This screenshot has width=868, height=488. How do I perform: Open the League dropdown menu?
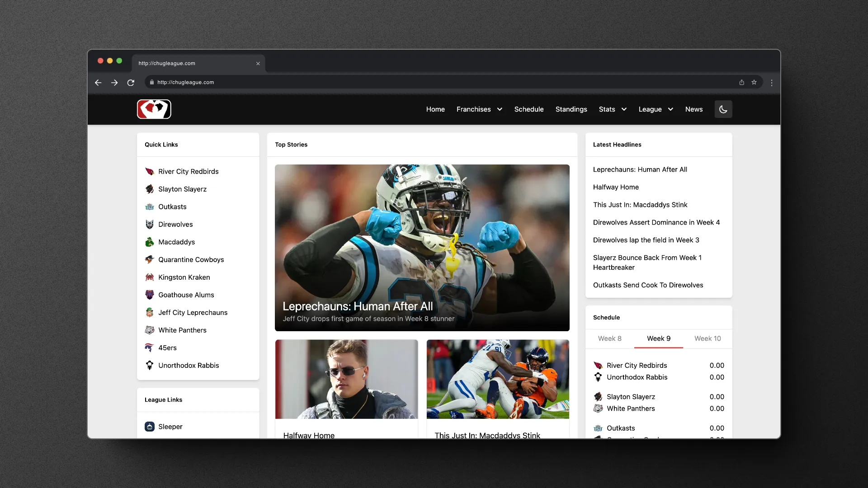(656, 109)
